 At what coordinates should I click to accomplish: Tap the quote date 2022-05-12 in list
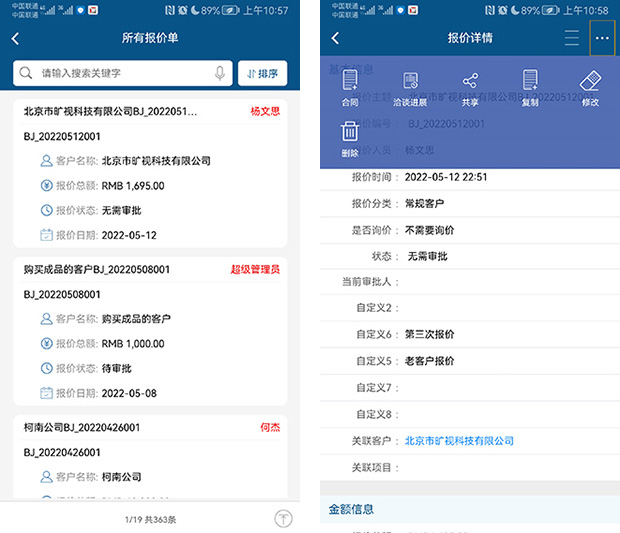coord(129,235)
